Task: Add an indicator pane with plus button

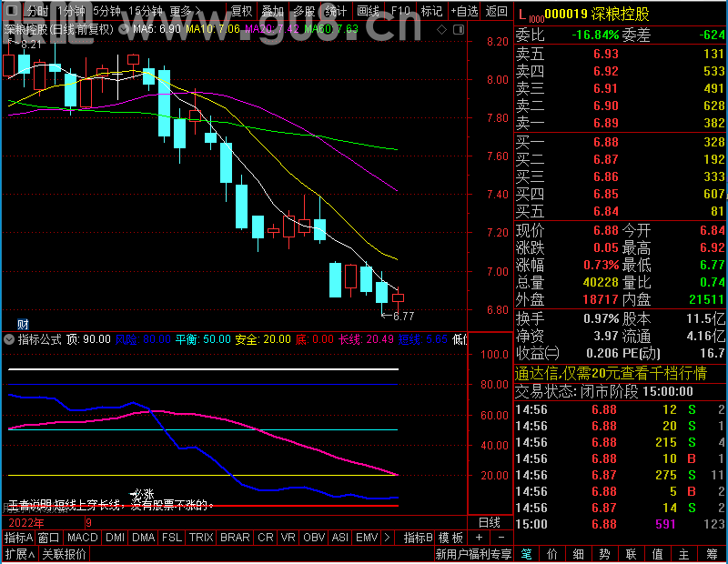Action: coord(480,538)
